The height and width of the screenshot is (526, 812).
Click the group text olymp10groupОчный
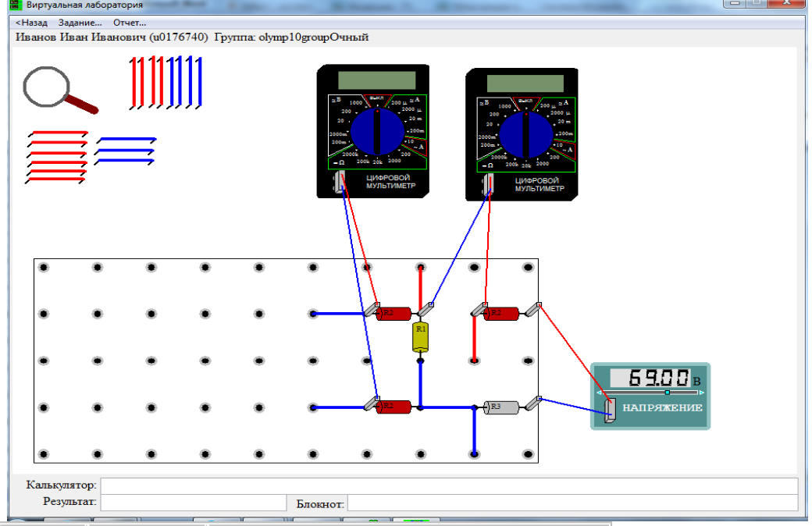click(x=314, y=37)
